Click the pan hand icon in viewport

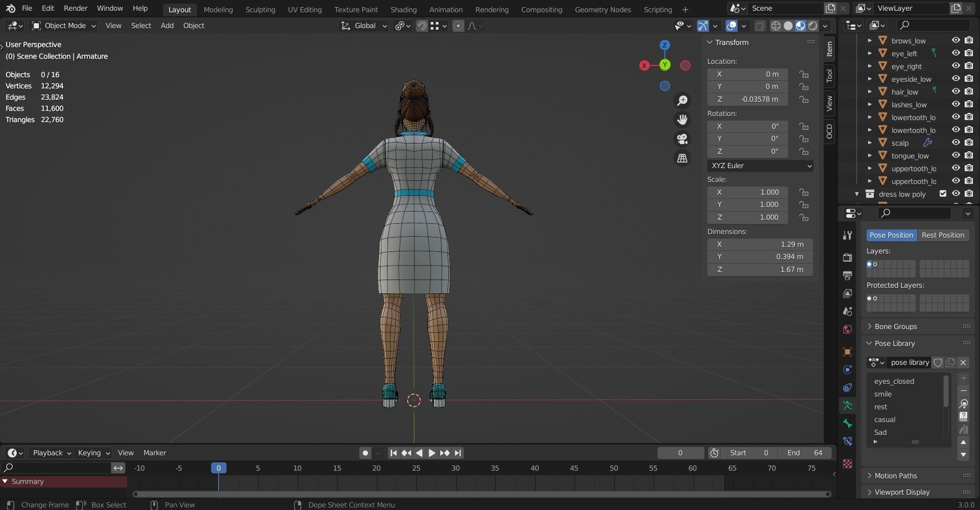[x=682, y=120]
